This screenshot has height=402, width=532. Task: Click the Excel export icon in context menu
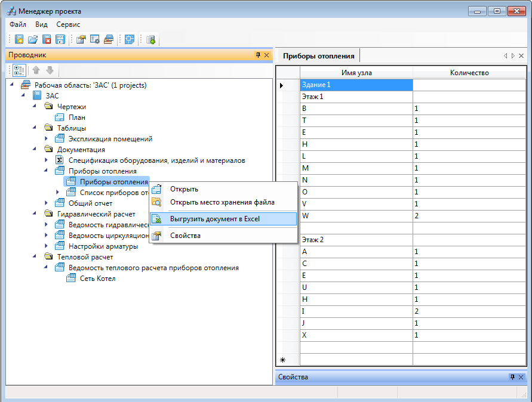coord(156,219)
